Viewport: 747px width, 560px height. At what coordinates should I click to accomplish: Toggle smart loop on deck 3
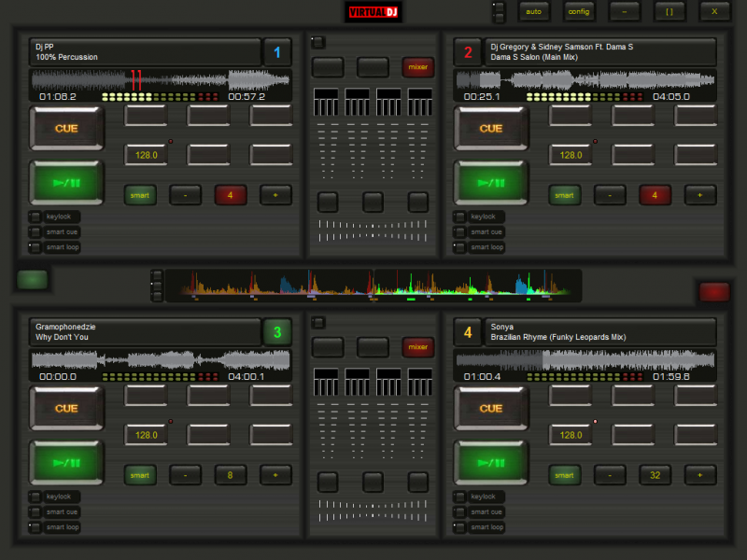tap(54, 527)
